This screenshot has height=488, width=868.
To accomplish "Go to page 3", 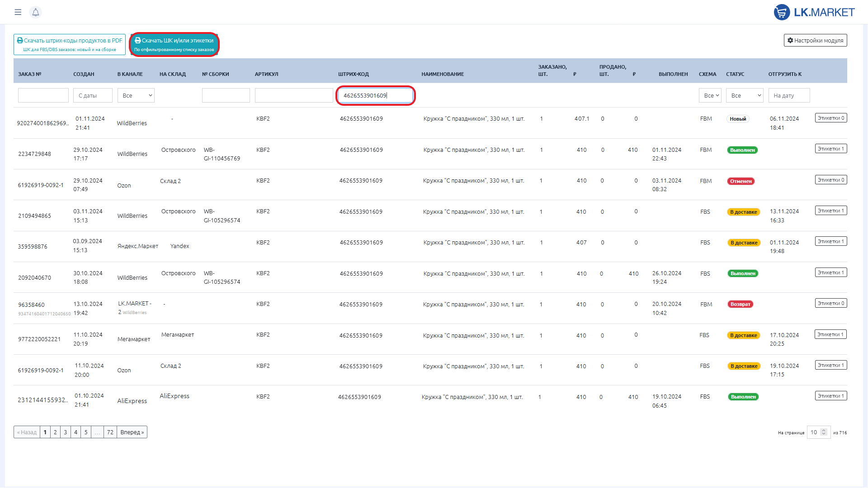I will pos(66,432).
